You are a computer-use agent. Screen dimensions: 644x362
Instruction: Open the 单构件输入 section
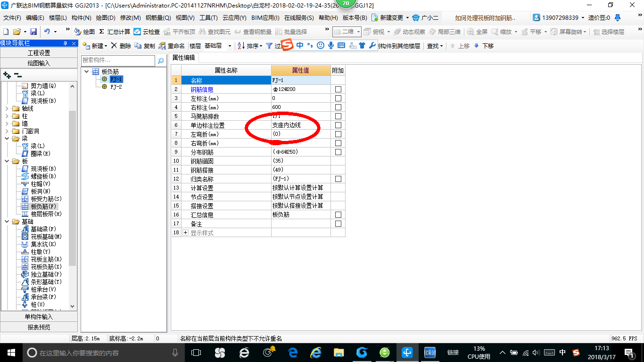[x=39, y=317]
